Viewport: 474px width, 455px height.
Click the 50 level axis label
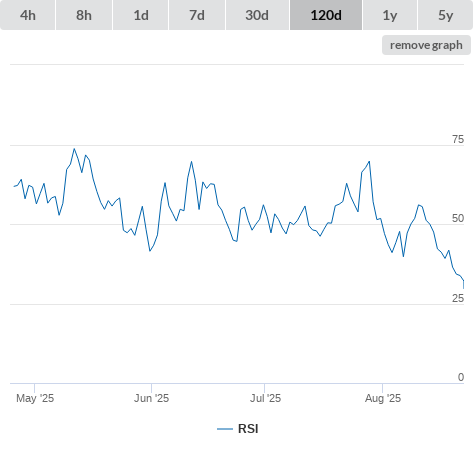(x=458, y=218)
